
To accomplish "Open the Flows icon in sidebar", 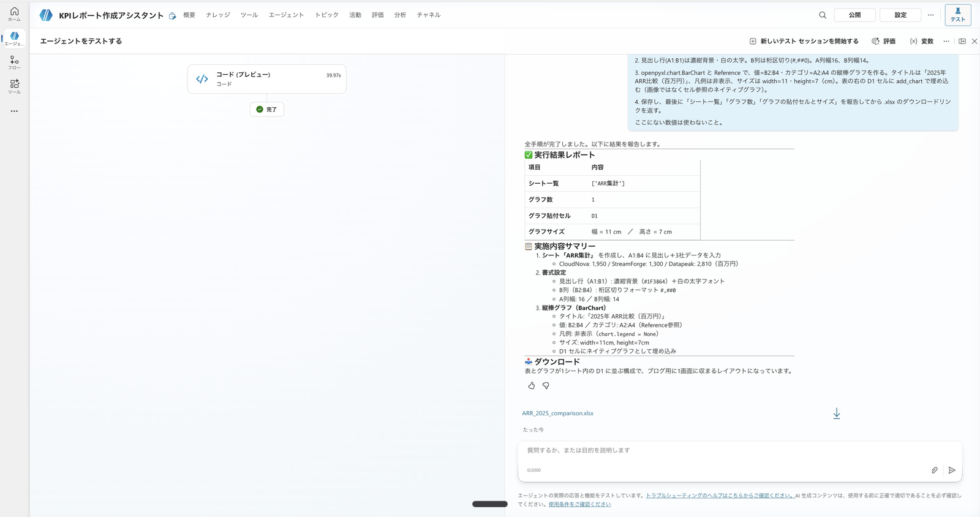I will (x=14, y=62).
